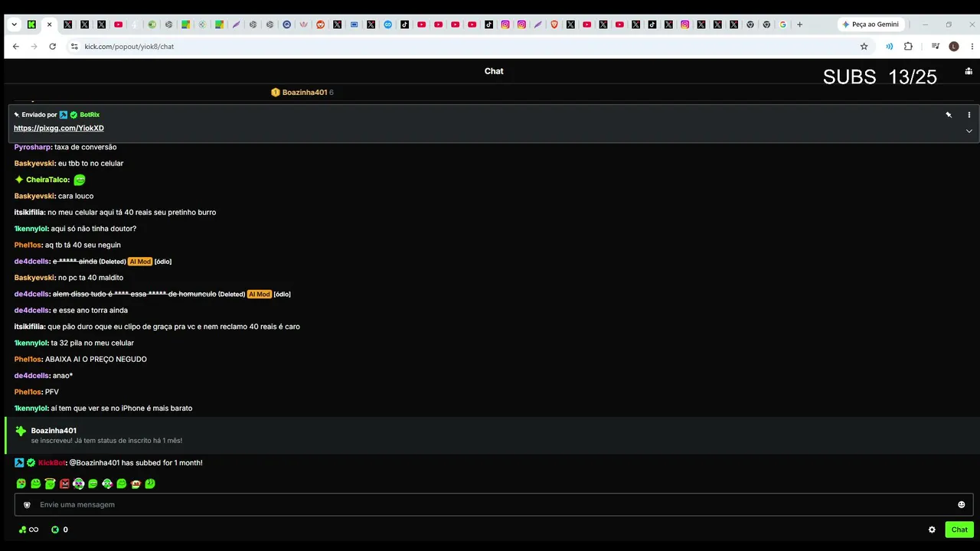Select message 'ABAIXA AI O PREÇO NEGUDO'
This screenshot has width=980, height=551.
coord(96,360)
